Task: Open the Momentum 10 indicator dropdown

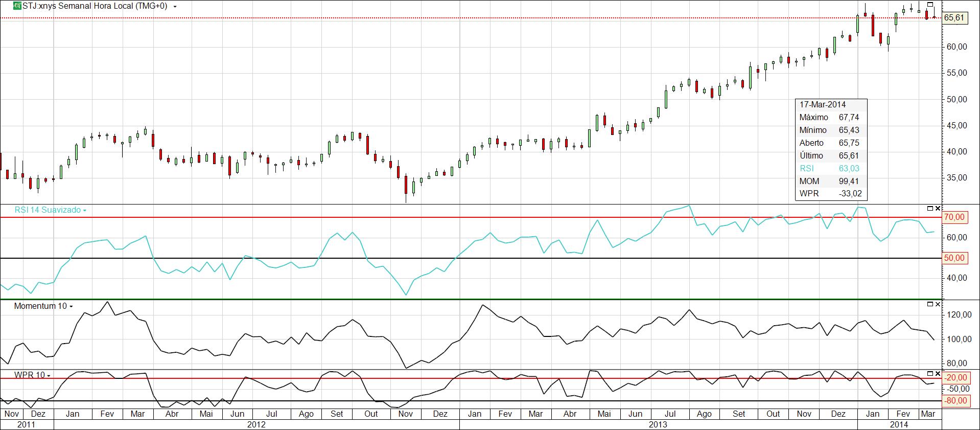Action: tap(71, 306)
